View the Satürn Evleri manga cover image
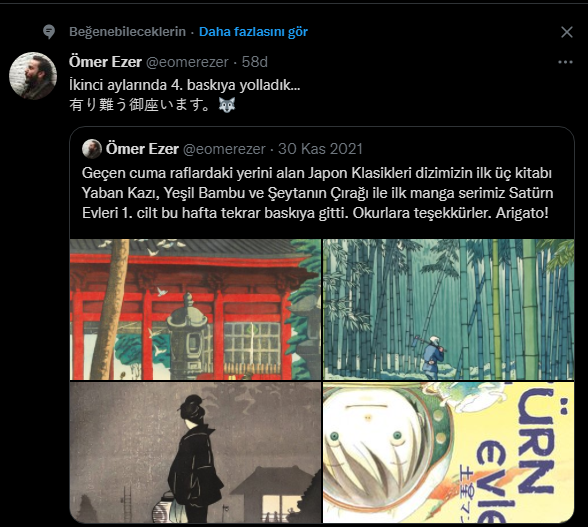The height and width of the screenshot is (527, 588). [448, 452]
